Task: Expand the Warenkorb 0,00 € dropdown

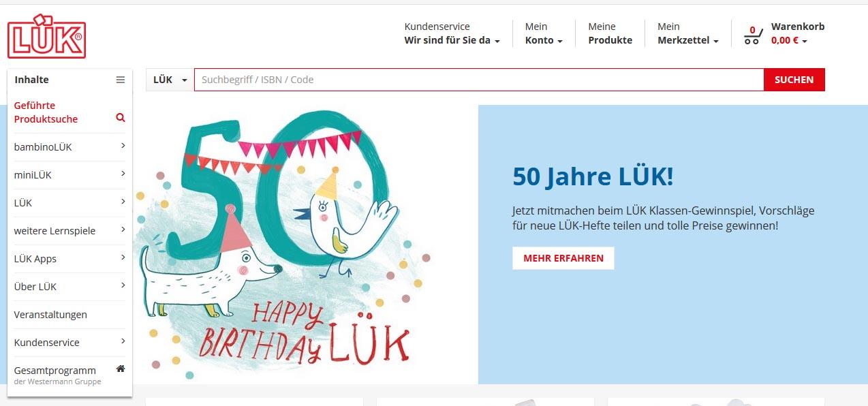Action: point(797,33)
